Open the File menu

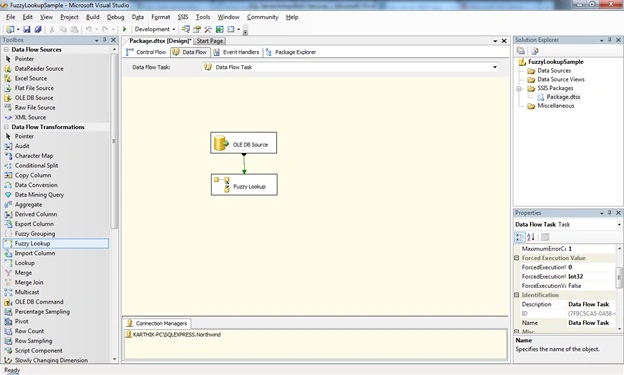(11, 17)
